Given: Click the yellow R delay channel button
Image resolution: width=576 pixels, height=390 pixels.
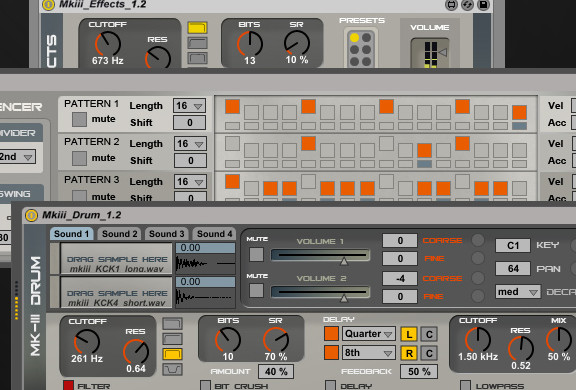Looking at the screenshot, I should pos(409,353).
